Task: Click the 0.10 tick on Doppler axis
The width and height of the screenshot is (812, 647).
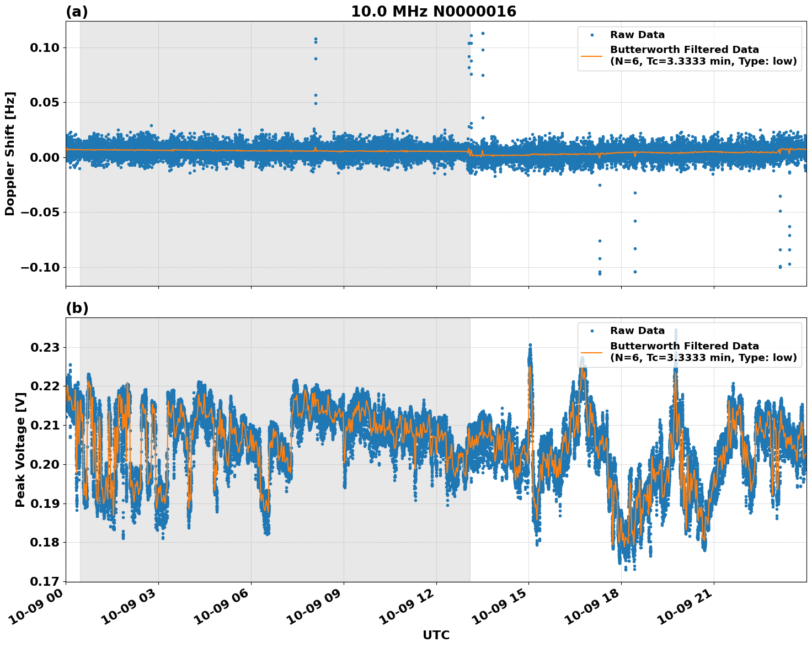Action: pyautogui.click(x=44, y=47)
